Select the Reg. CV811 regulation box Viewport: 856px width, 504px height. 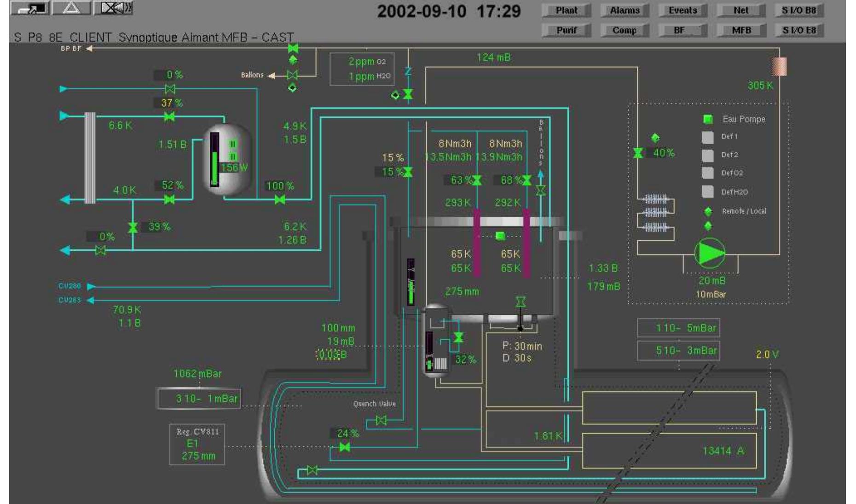point(197,444)
